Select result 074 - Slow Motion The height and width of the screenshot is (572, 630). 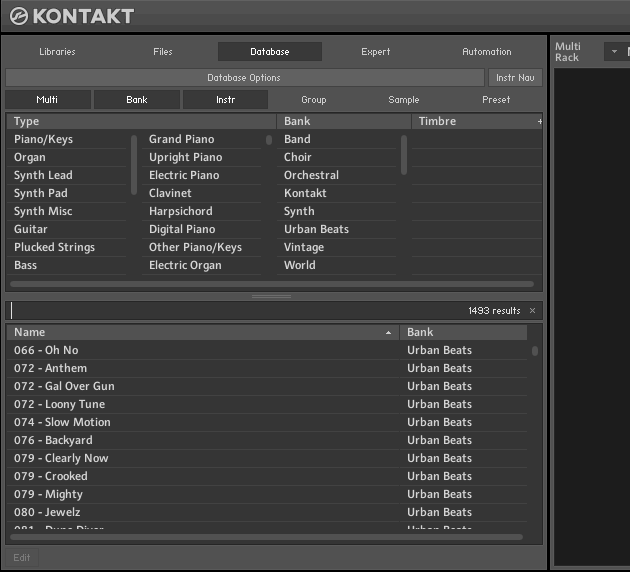[x=267, y=422]
